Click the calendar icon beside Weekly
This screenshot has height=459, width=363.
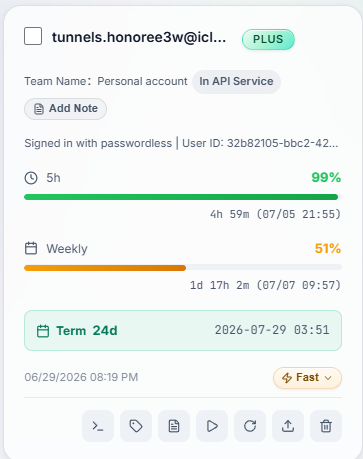pyautogui.click(x=31, y=248)
